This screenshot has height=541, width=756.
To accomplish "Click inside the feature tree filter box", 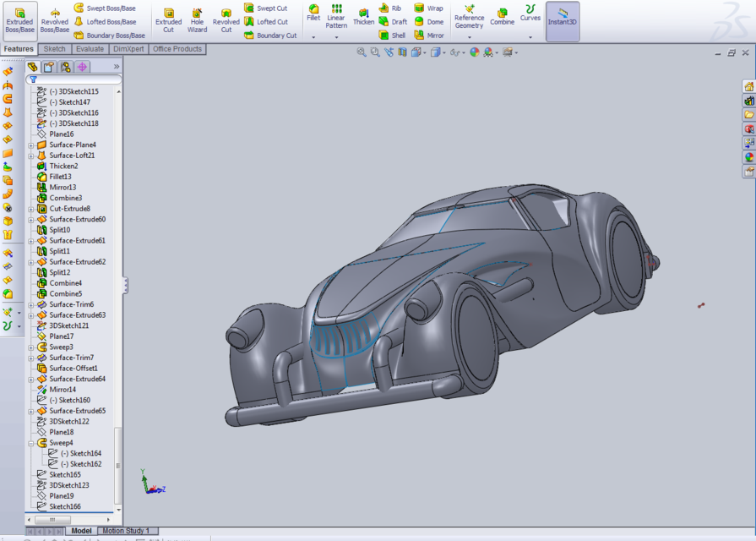I will point(80,78).
